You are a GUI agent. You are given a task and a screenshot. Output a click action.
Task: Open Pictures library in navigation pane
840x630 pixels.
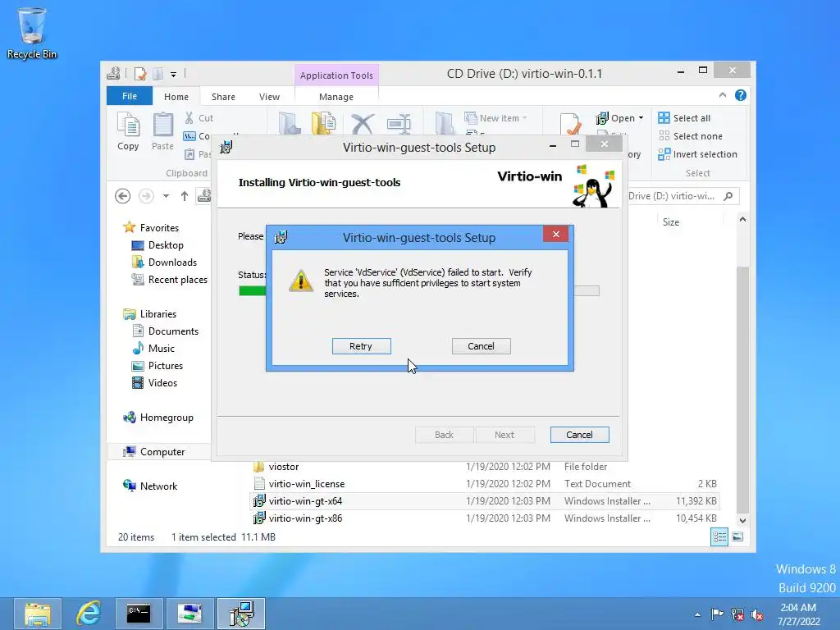(x=157, y=365)
